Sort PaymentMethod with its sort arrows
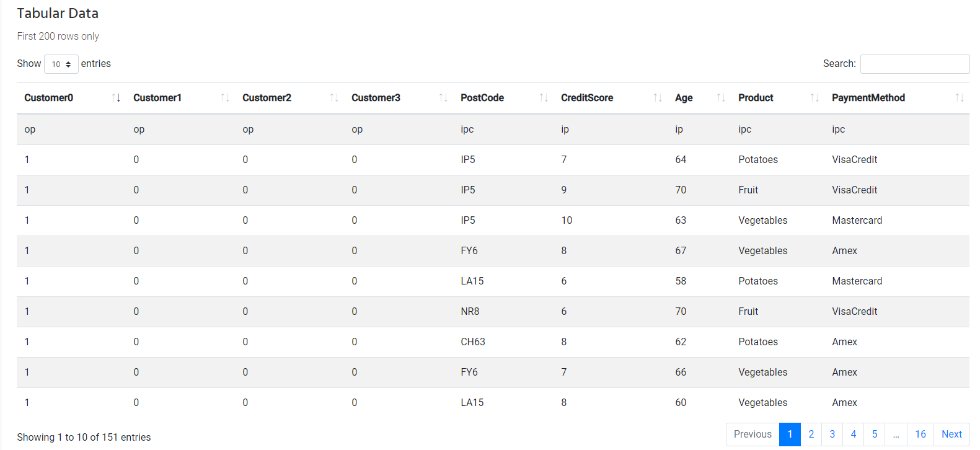Viewport: 980px width, 450px height. coord(960,97)
